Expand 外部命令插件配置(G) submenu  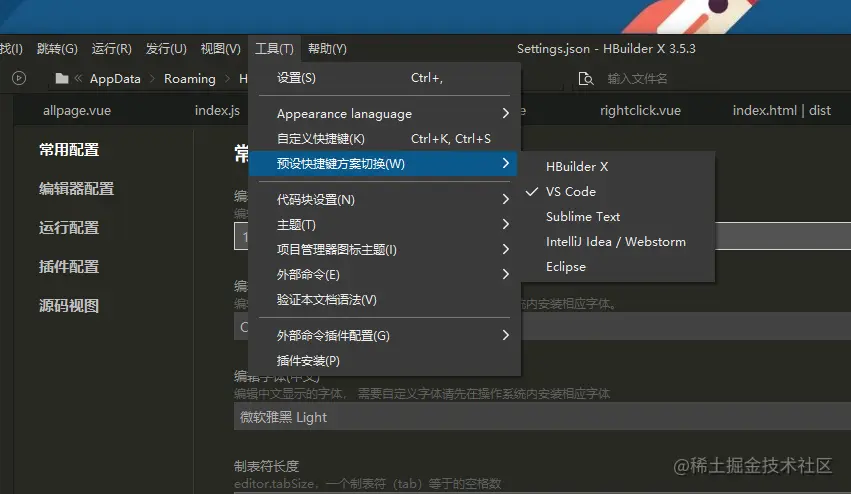pyautogui.click(x=384, y=335)
